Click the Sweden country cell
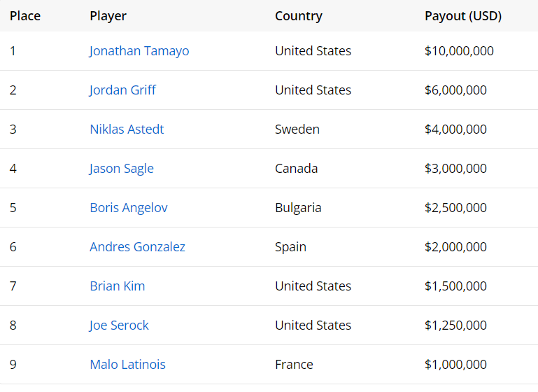538x392 pixels. coord(297,129)
